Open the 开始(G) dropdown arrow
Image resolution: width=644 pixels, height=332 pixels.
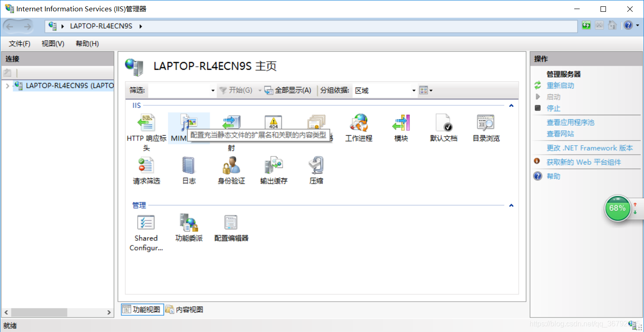[260, 91]
